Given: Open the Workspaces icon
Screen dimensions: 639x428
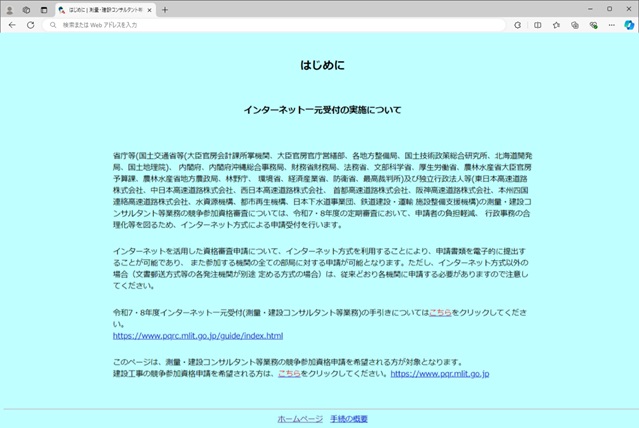Looking at the screenshot, I should click(x=26, y=10).
